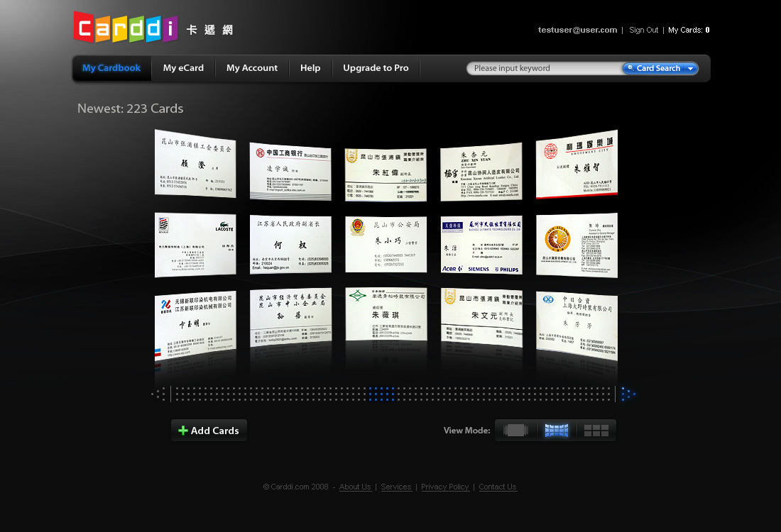
Task: Click the previous page arrow dots
Action: [160, 394]
